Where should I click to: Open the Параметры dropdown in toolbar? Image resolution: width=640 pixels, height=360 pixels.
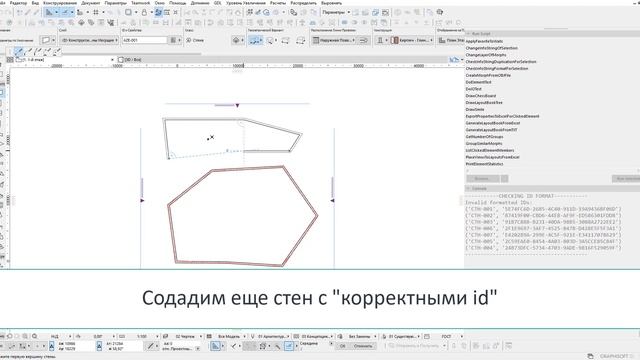pyautogui.click(x=336, y=12)
